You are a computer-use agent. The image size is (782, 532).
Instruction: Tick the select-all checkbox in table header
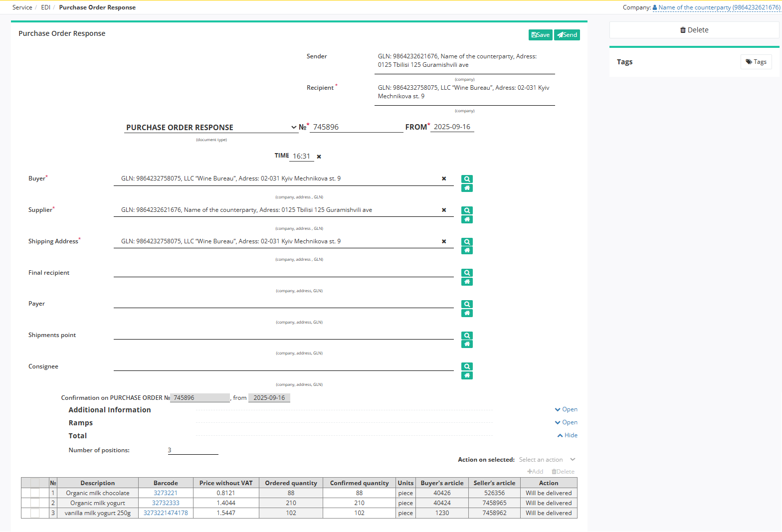tap(35, 483)
